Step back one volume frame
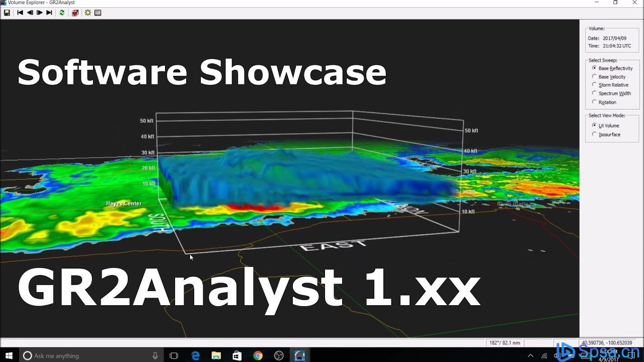 30,13
